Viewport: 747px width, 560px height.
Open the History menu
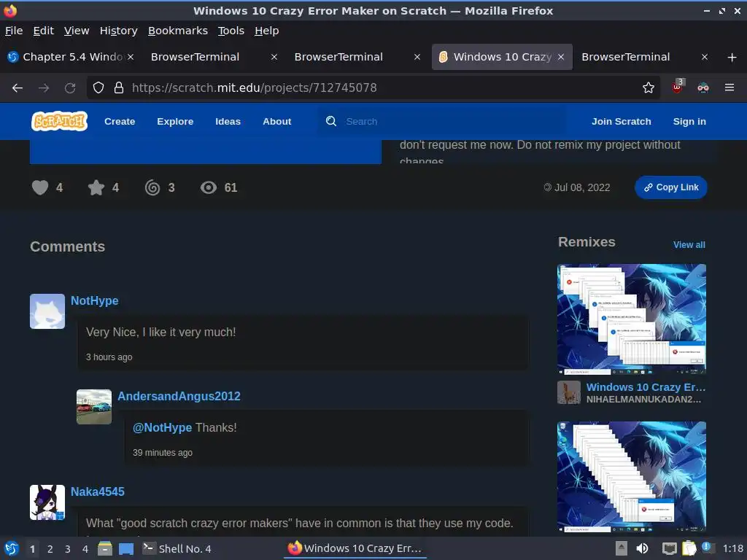tap(119, 31)
